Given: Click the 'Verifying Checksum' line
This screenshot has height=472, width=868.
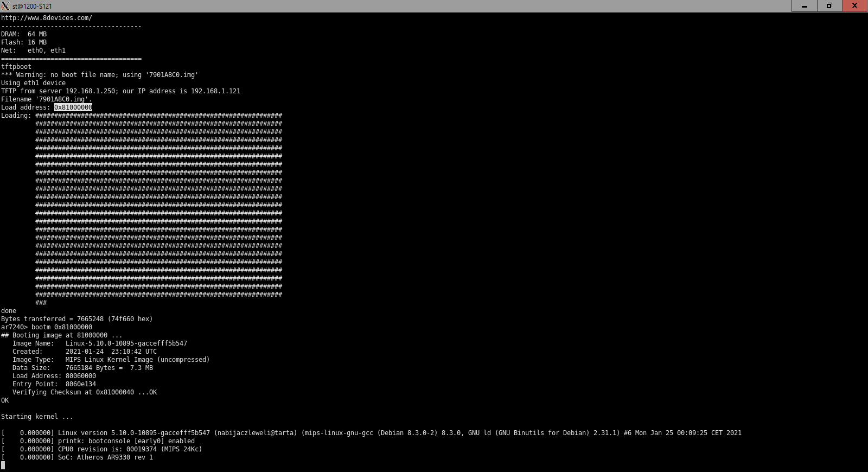Looking at the screenshot, I should 85,392.
